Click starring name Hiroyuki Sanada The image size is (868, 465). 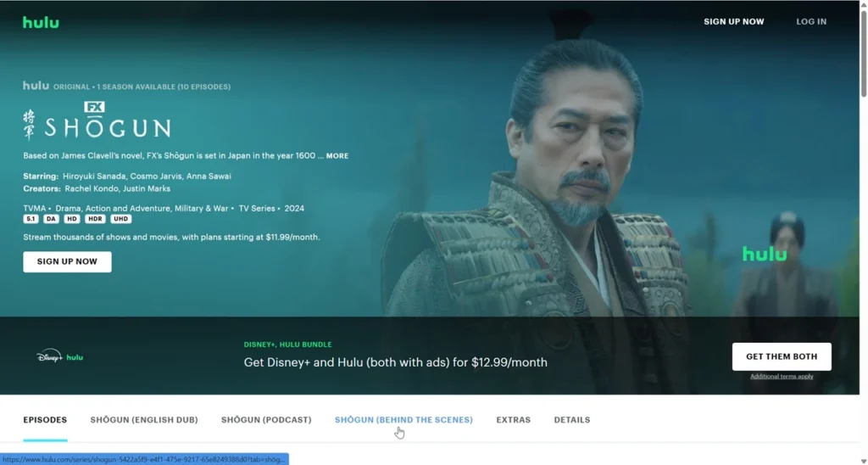point(94,176)
